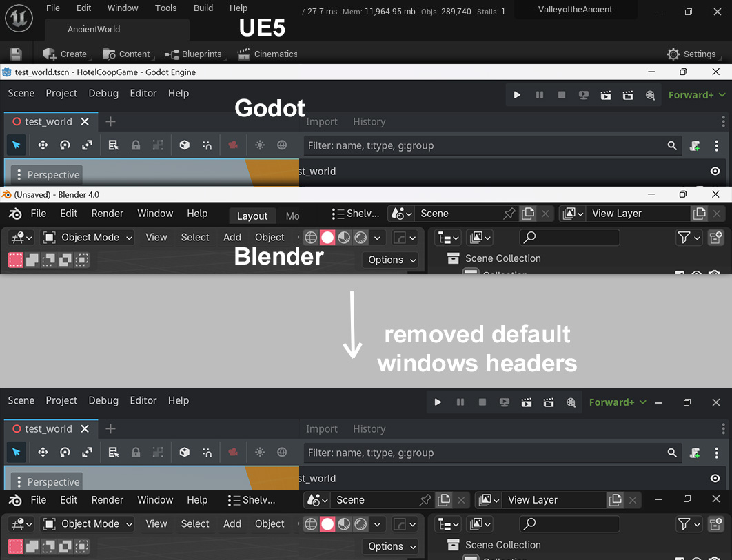
Task: Click the outliner search field in the headerless Blender window
Action: click(x=569, y=524)
